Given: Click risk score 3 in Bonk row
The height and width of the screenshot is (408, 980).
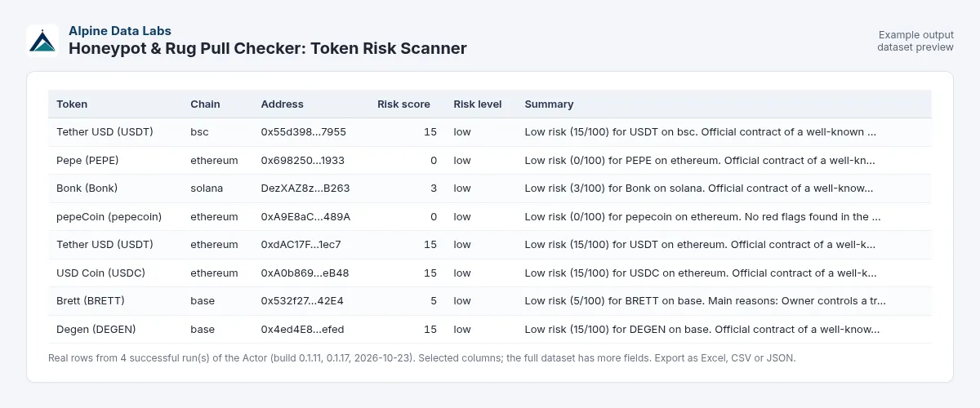Looking at the screenshot, I should pos(434,188).
